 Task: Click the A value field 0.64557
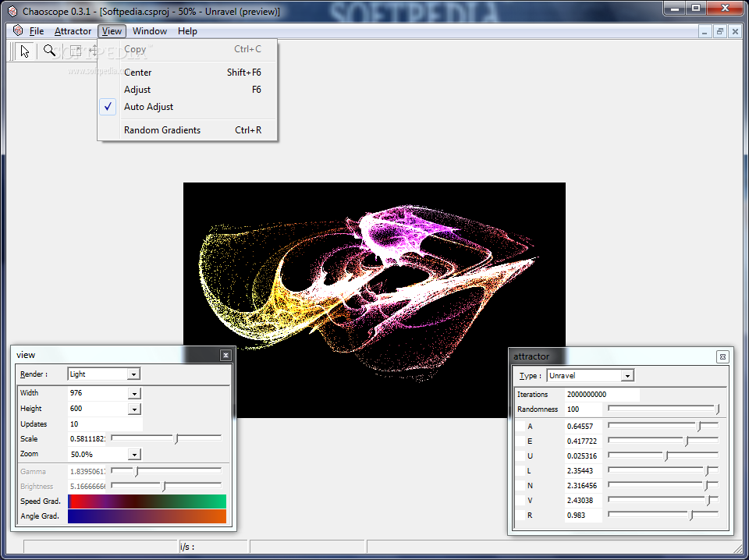click(584, 427)
